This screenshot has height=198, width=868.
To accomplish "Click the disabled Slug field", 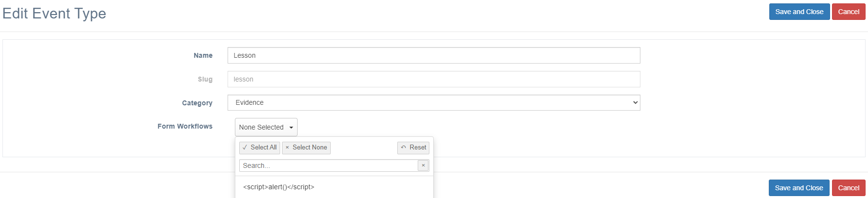I will coord(434,79).
